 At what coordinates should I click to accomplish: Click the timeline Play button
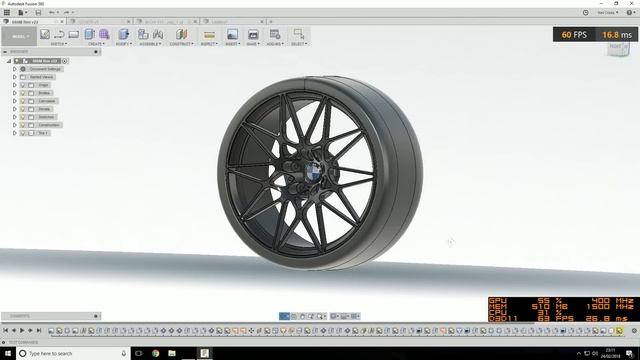(x=22, y=331)
